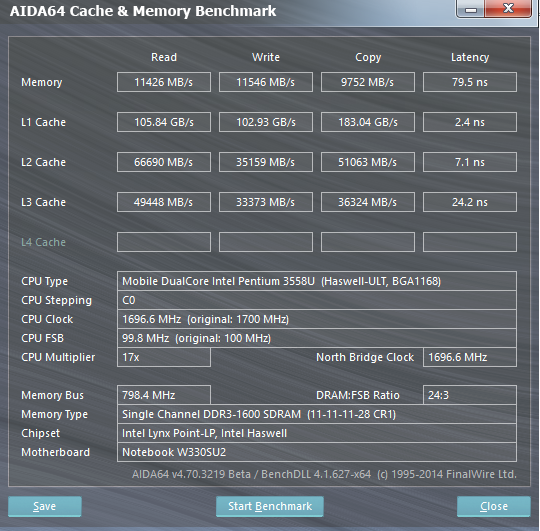
Task: Click the Motherboard label
Action: (55, 452)
